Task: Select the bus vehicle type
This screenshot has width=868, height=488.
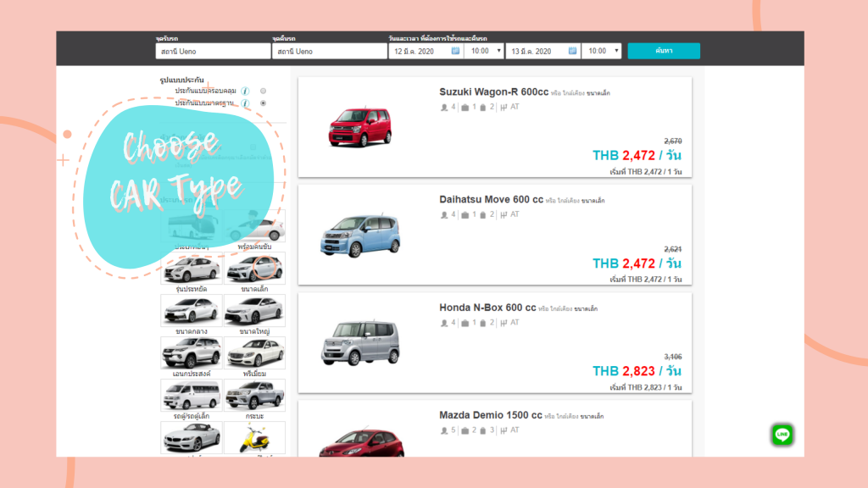Action: click(192, 225)
